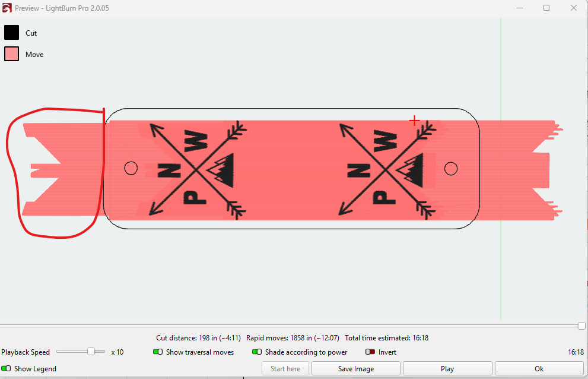Click the LightBurn app icon in title bar
Viewport: 588px width, 379px height.
[x=7, y=8]
